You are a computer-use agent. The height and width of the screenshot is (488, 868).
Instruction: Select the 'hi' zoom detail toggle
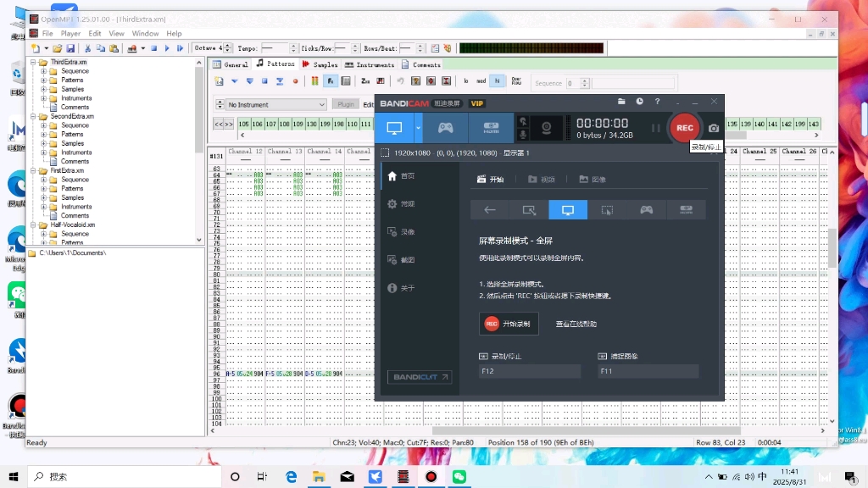pyautogui.click(x=497, y=81)
